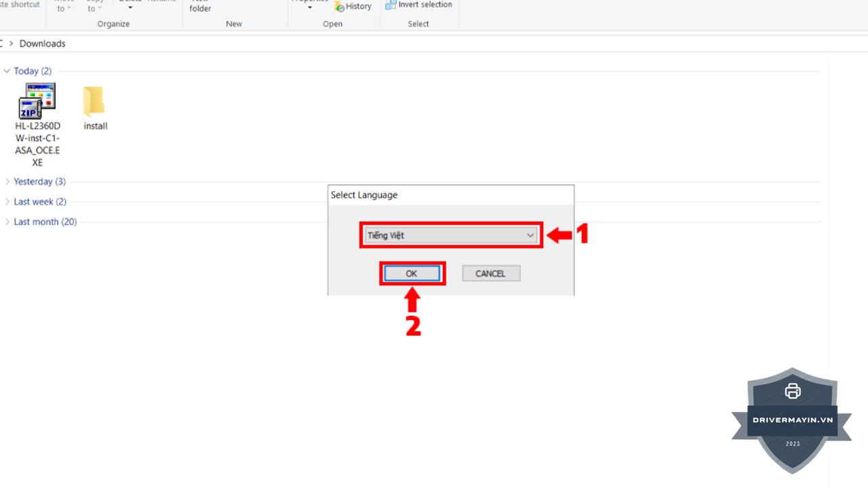
Task: Open the Copy to dropdown
Action: [x=94, y=7]
